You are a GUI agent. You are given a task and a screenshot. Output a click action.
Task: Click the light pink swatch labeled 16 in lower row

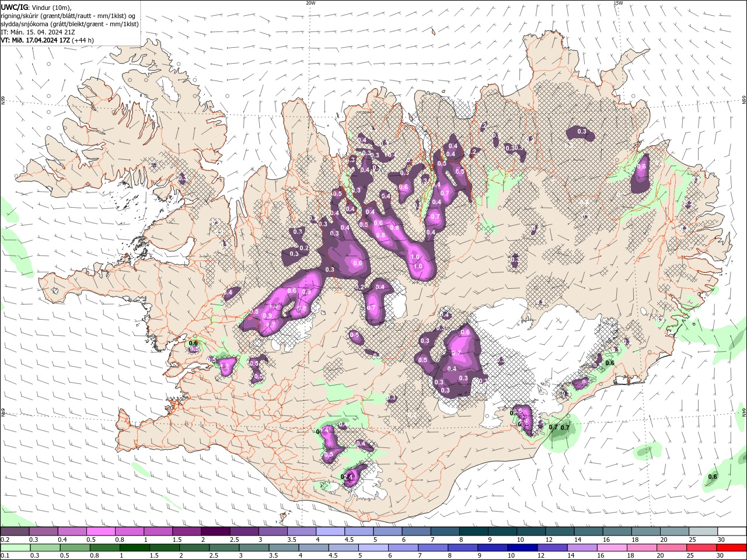coord(612,548)
